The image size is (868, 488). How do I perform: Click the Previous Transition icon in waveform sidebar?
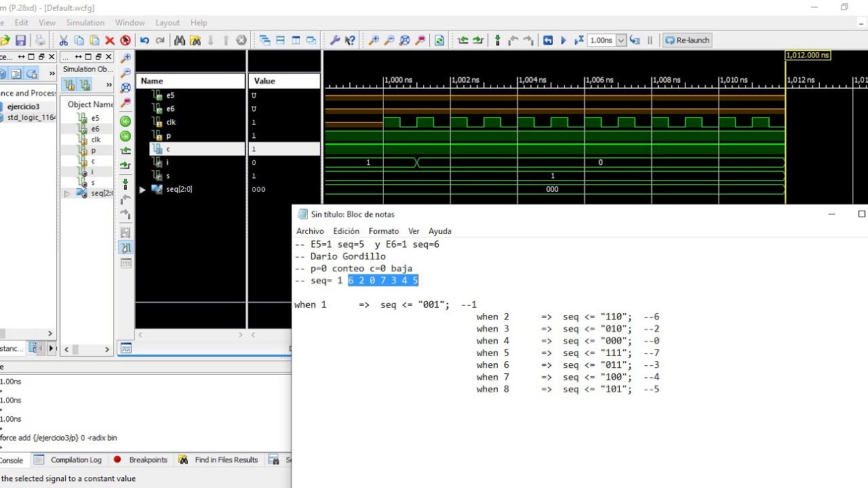(x=125, y=151)
